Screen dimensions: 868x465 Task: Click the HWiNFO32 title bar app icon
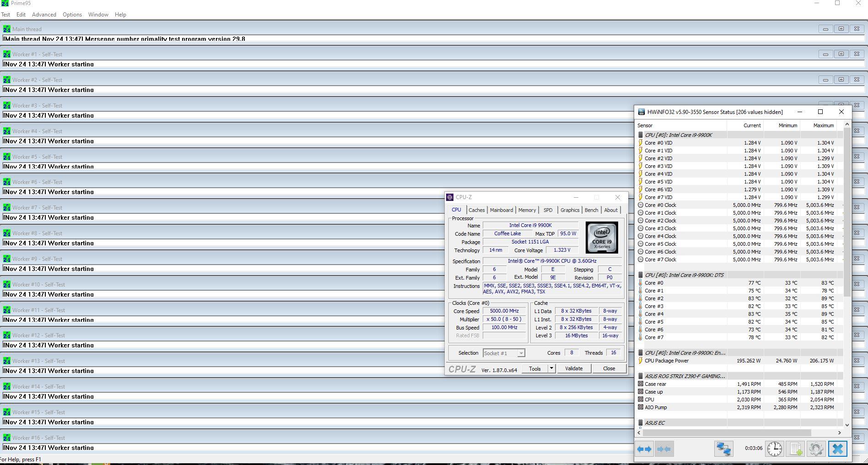tap(642, 112)
